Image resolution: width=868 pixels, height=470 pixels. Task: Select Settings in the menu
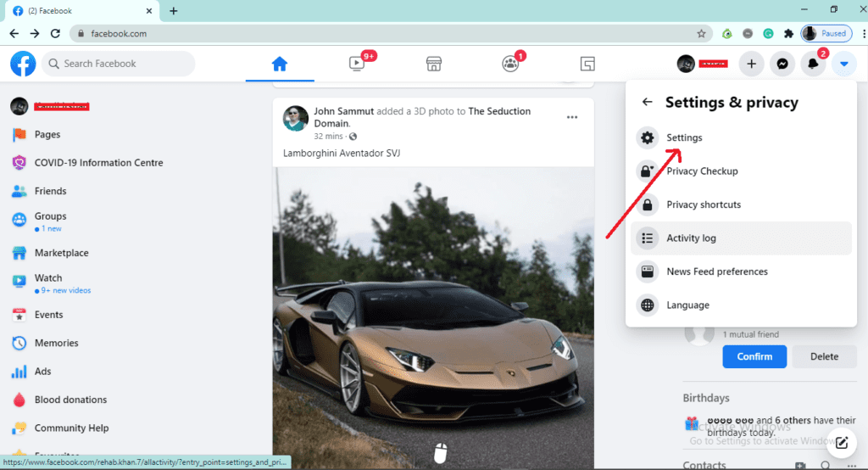click(684, 137)
